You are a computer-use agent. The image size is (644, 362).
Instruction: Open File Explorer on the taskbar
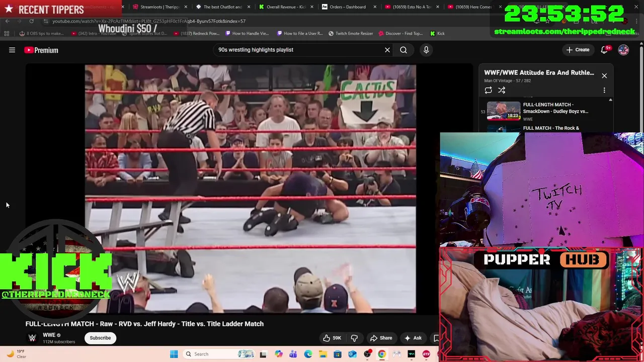click(323, 354)
